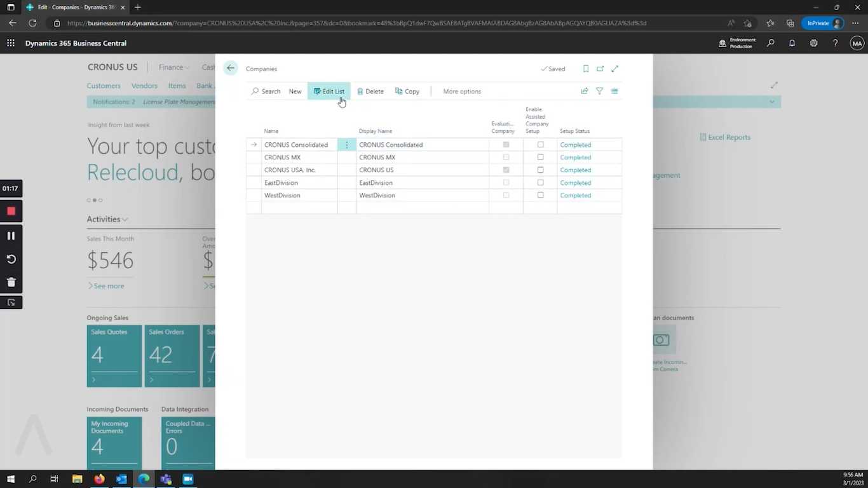Open the Sales Quotes tile
This screenshot has width=868, height=488.
tap(114, 356)
